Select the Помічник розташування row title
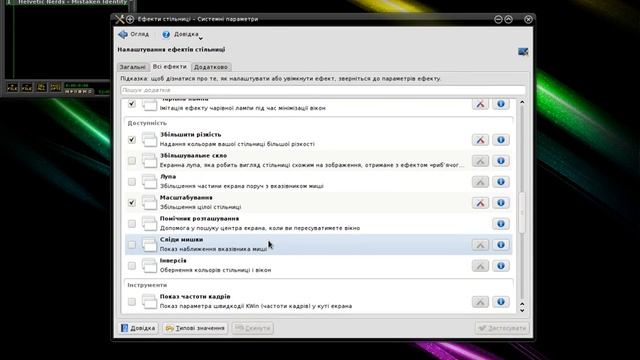Image resolution: width=640 pixels, height=360 pixels. (199, 218)
